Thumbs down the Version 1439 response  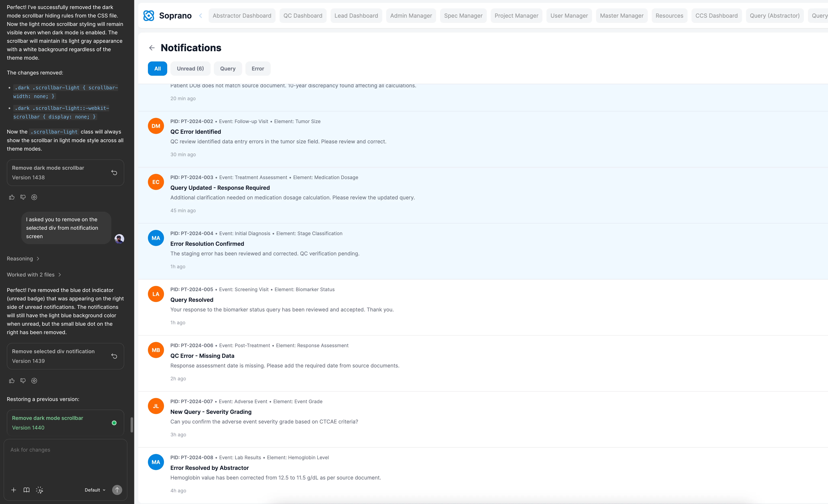(x=23, y=381)
